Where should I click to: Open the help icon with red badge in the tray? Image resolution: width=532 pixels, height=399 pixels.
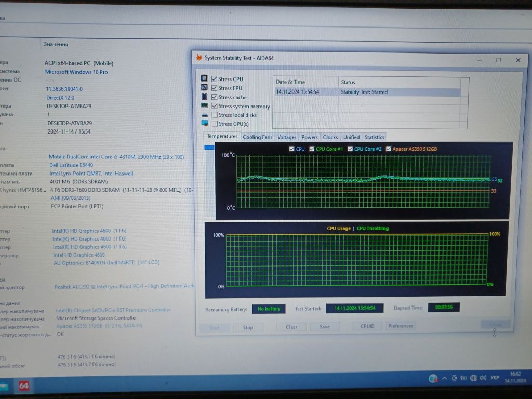tap(433, 378)
